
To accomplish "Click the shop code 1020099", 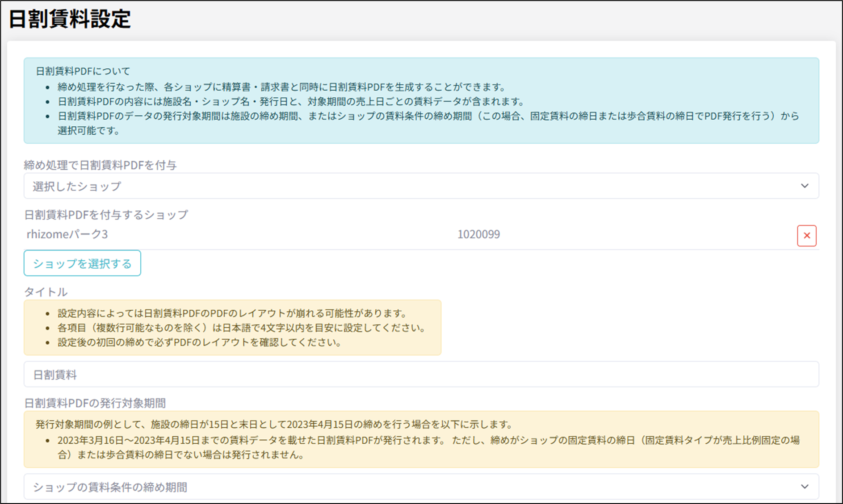I will pos(478,234).
